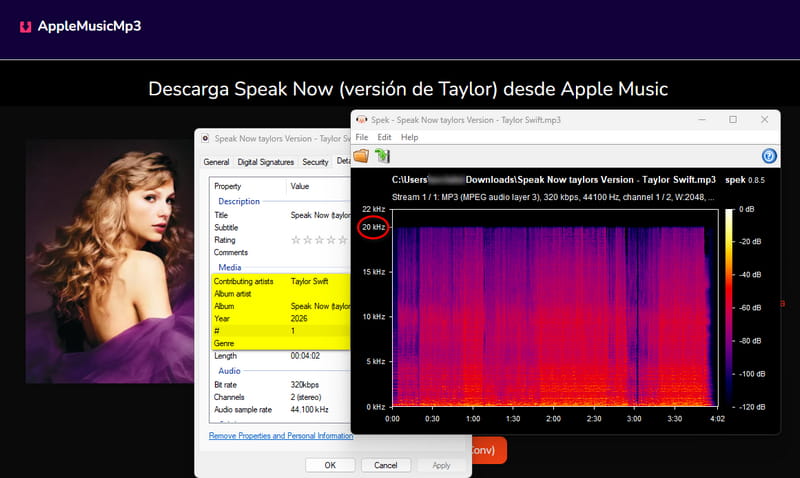
Task: Select the Subtitle property row
Action: coord(281,228)
